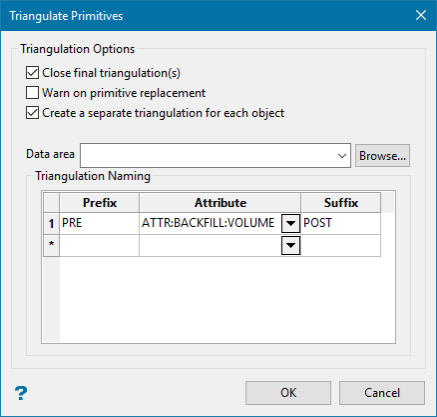Uncheck Close final triangulation(s)
This screenshot has height=417, width=437.
(32, 73)
